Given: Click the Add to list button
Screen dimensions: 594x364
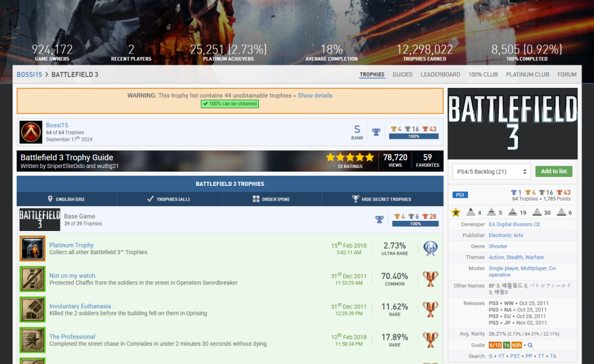Looking at the screenshot, I should (554, 172).
